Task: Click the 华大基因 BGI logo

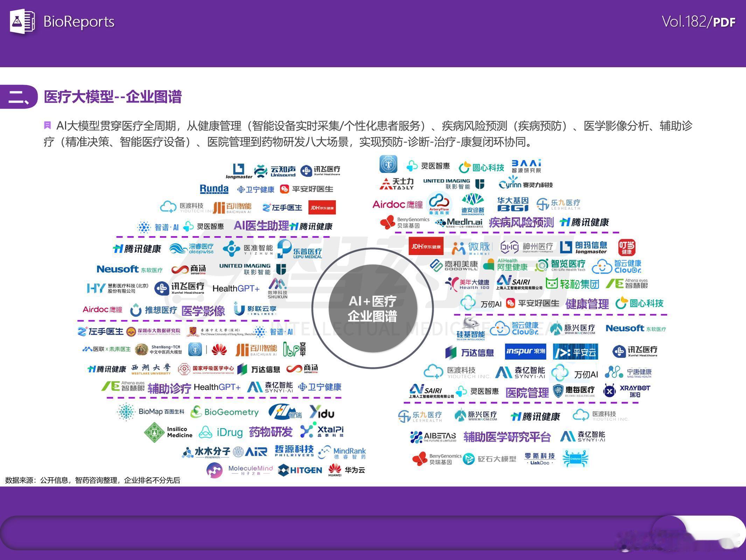Action: 513,204
